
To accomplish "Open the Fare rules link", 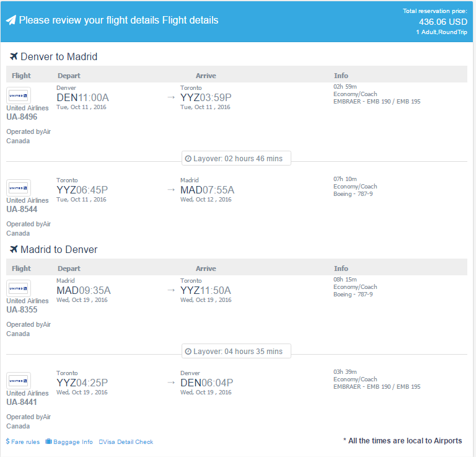I will click(x=25, y=442).
